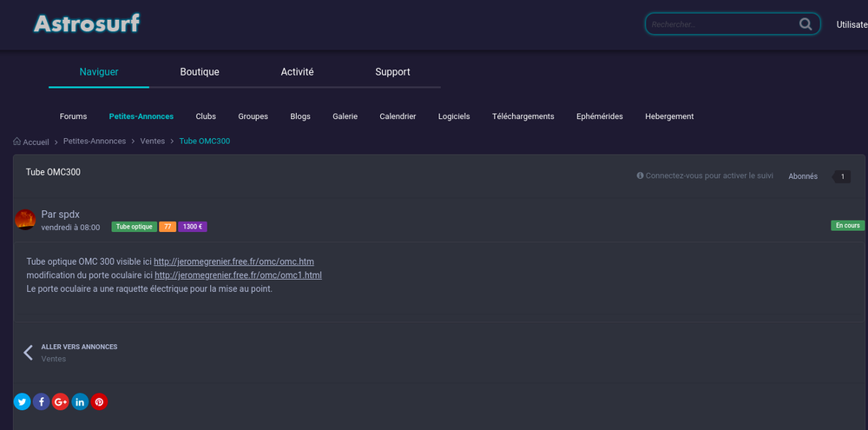Click the back chevron arrow icon
This screenshot has height=430, width=868.
28,352
